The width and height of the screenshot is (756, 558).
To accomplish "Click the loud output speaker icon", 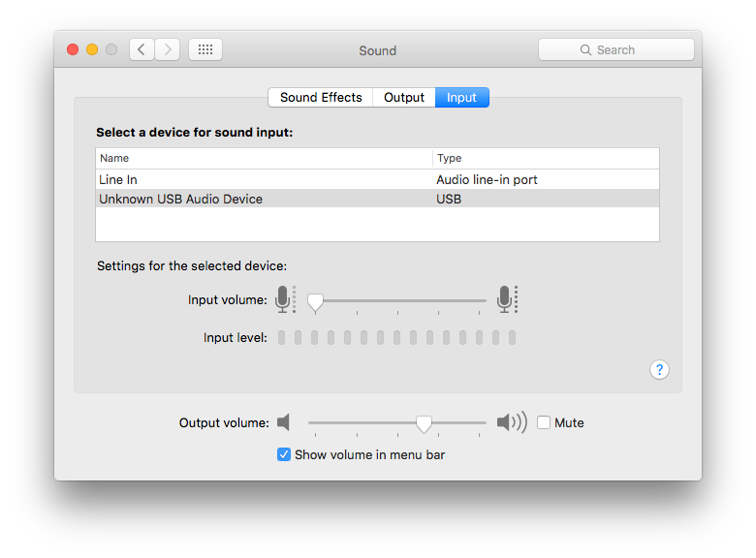I will click(511, 422).
